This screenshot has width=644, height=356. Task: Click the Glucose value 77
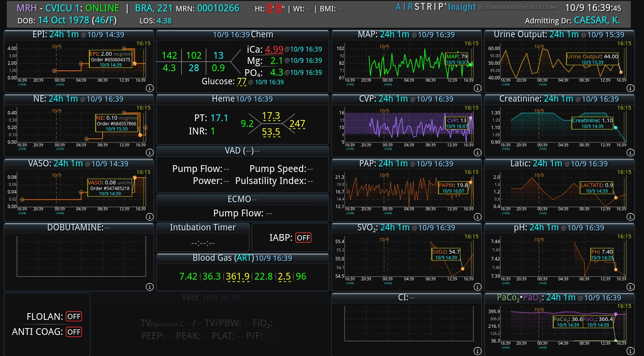tap(242, 81)
